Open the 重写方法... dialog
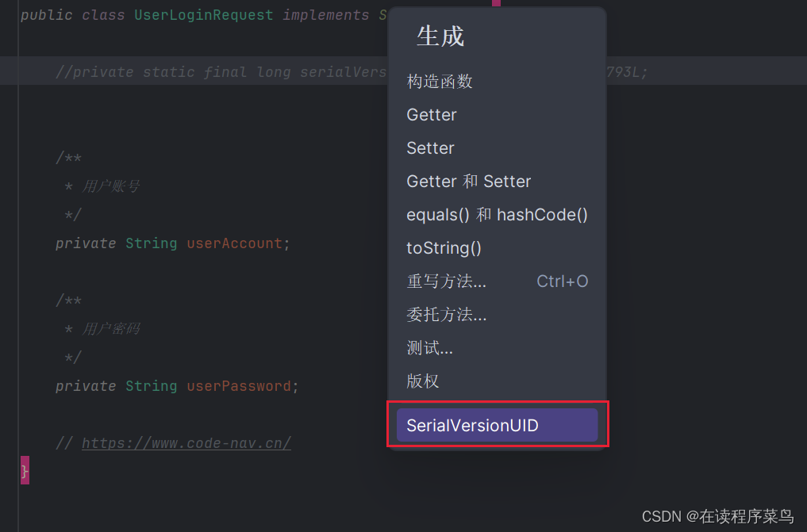This screenshot has width=807, height=532. pyautogui.click(x=446, y=281)
